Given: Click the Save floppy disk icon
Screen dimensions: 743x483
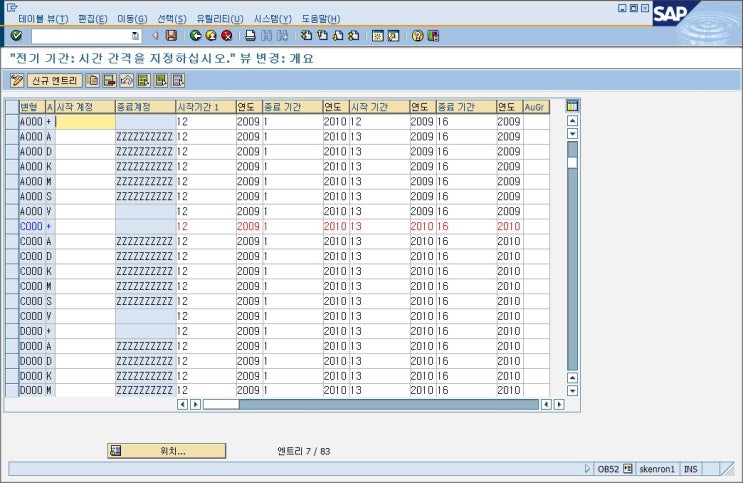Looking at the screenshot, I should (x=171, y=35).
